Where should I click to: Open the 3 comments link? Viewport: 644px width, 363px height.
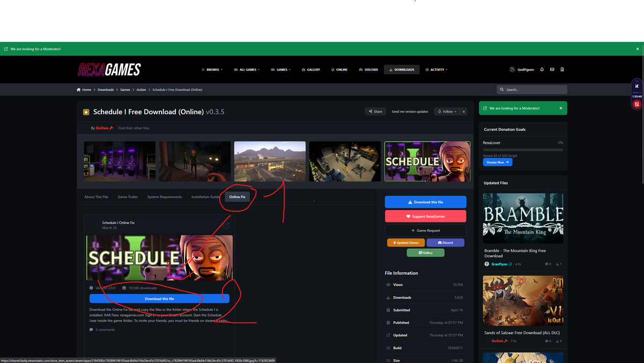point(105,330)
